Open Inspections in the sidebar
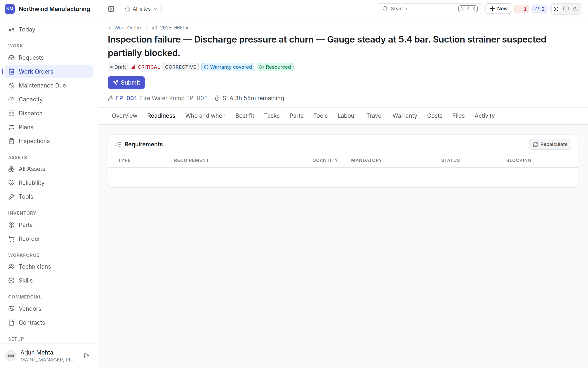This screenshot has height=368, width=588. point(49,141)
